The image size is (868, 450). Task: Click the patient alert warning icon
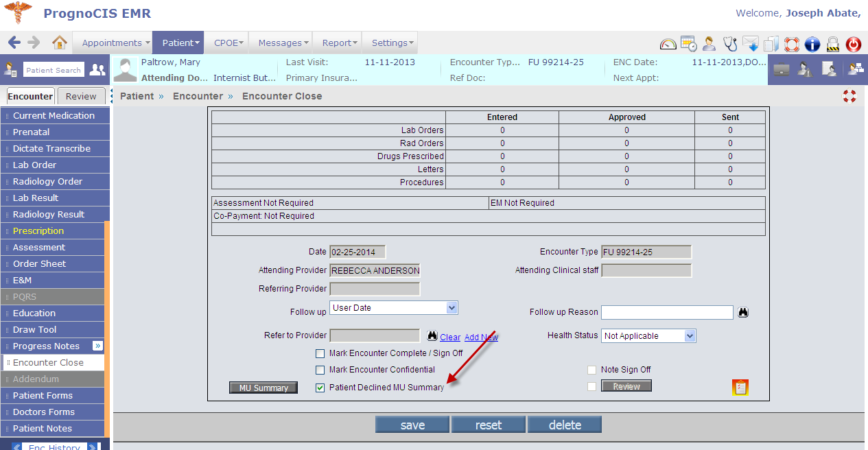[806, 69]
